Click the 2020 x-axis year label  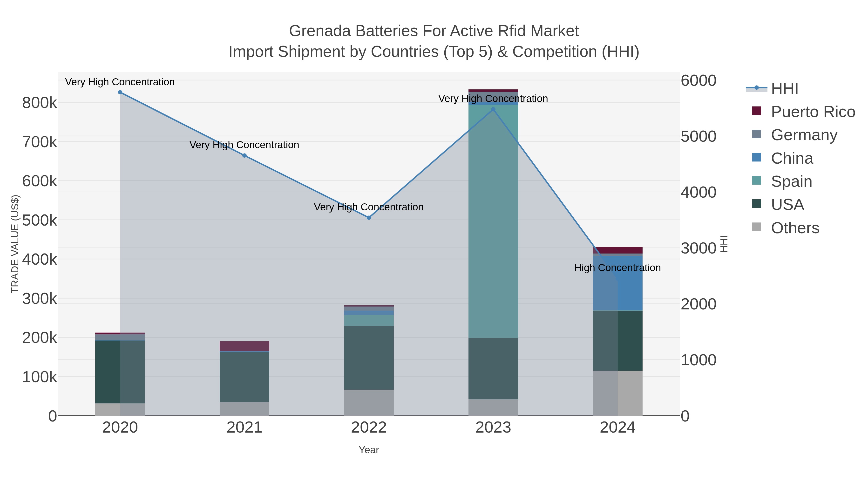(x=120, y=428)
